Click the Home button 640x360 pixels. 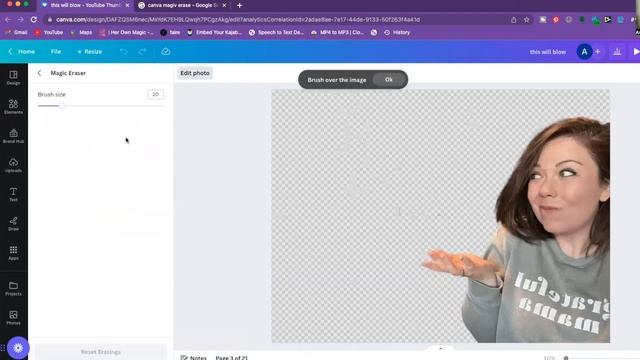coord(22,52)
